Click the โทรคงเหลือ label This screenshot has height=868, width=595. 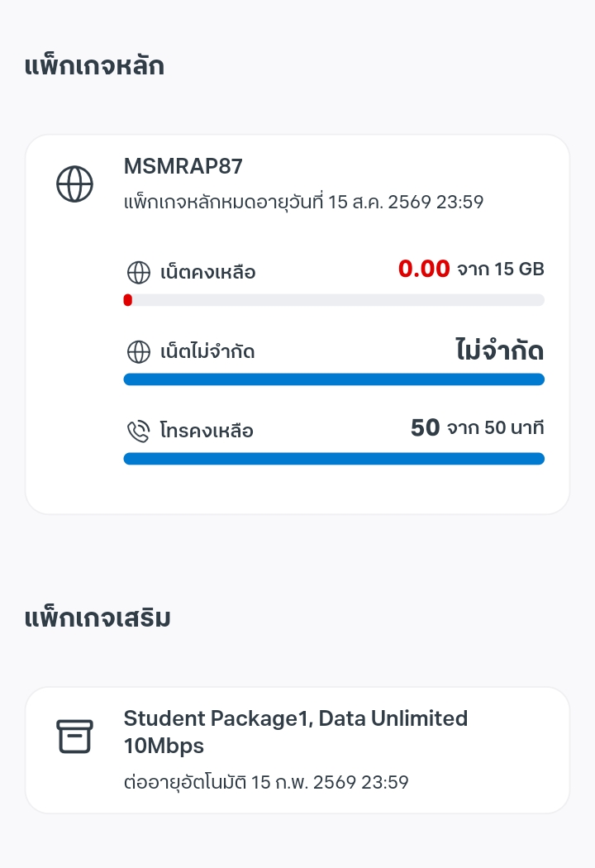206,431
